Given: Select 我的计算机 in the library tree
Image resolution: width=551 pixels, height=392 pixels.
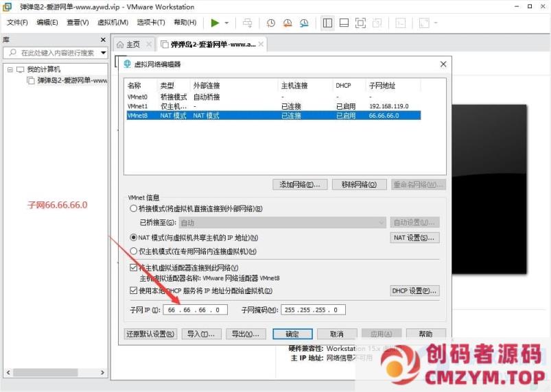Looking at the screenshot, I should [x=44, y=69].
